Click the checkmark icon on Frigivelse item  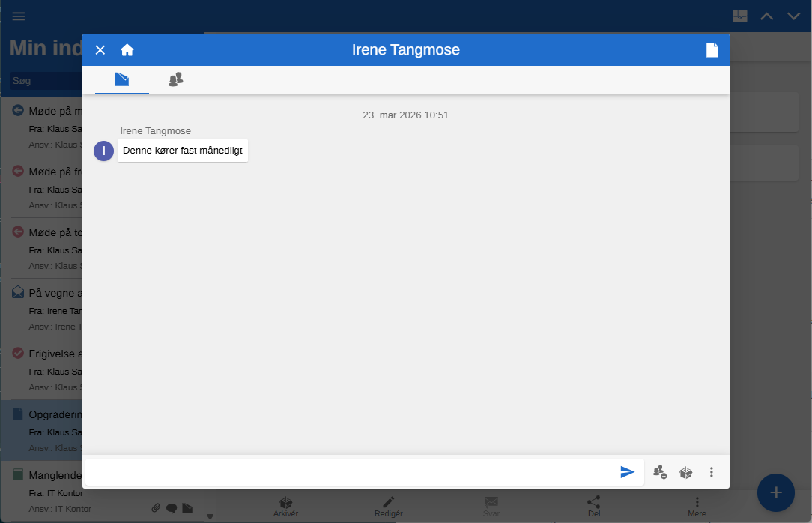pos(18,353)
